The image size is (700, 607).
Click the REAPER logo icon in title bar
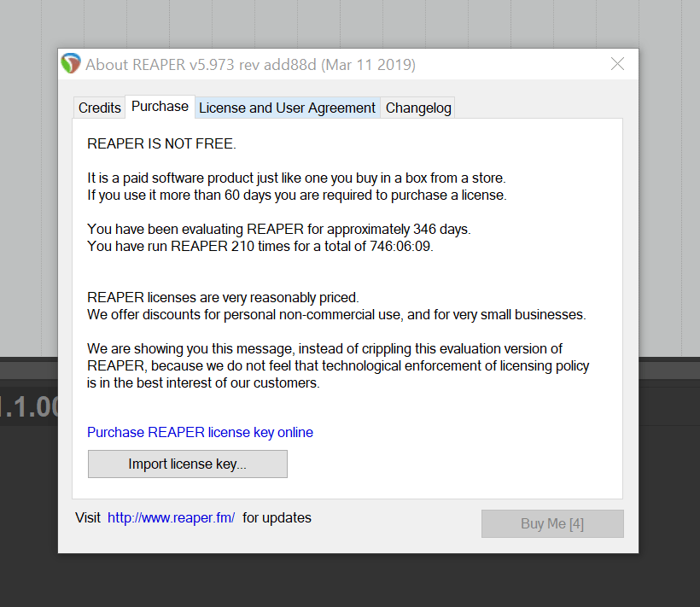coord(71,63)
